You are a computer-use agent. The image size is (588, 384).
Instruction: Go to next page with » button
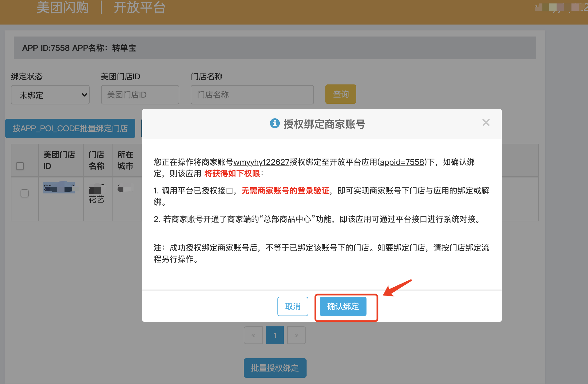(296, 335)
